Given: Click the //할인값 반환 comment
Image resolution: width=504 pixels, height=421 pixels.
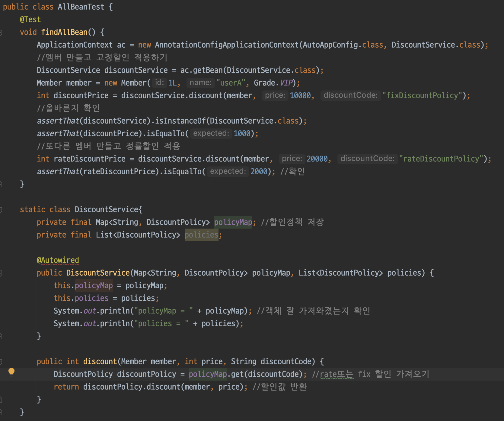Looking at the screenshot, I should point(279,387).
